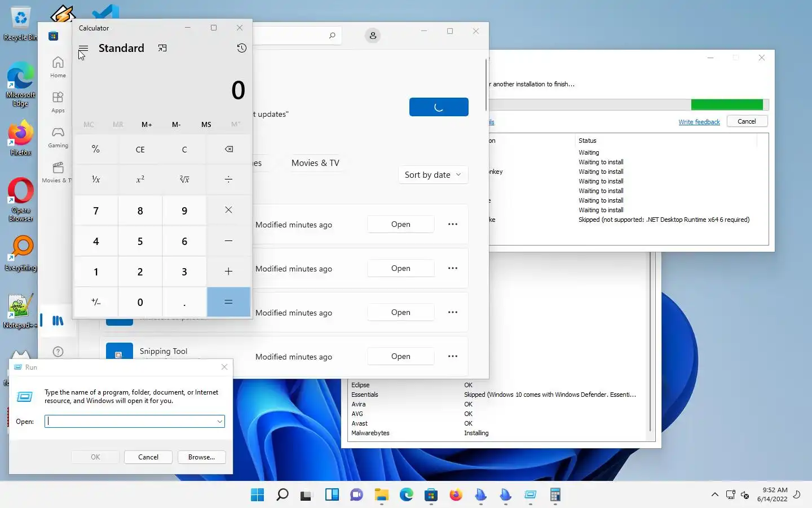Screen dimensions: 812x508
Task: Open Gaming section in Microsoft Store sidebar
Action: 58,137
